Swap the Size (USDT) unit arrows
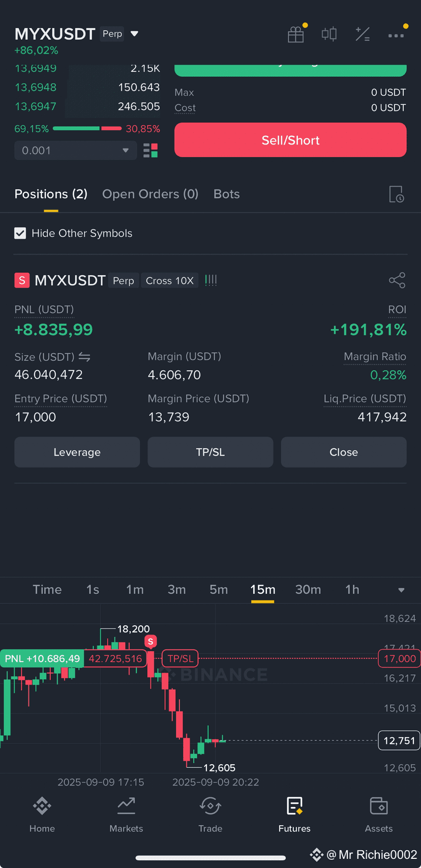This screenshot has width=421, height=868. [x=84, y=357]
